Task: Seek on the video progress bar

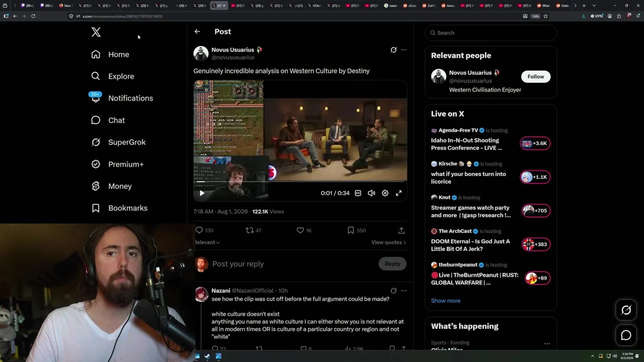Action: [x=300, y=182]
